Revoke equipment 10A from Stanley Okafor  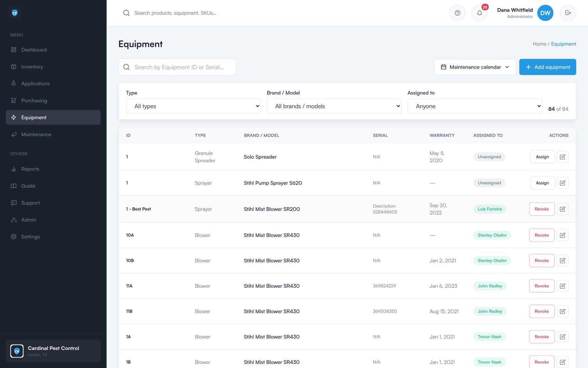pos(542,235)
